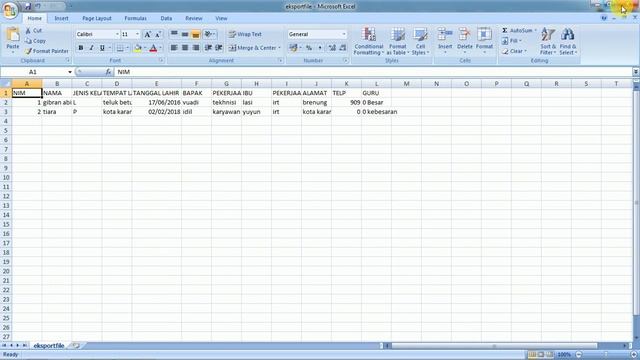This screenshot has width=640, height=360.
Task: Select the eksportfile sheet tab
Action: pyautogui.click(x=49, y=346)
